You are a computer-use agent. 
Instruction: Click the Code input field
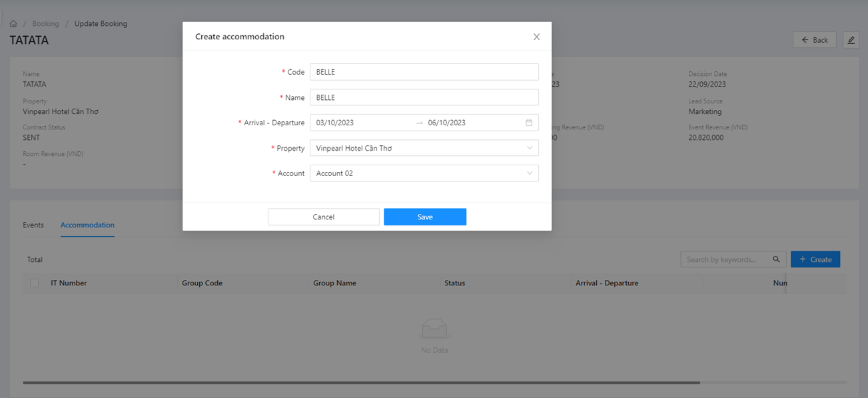424,72
